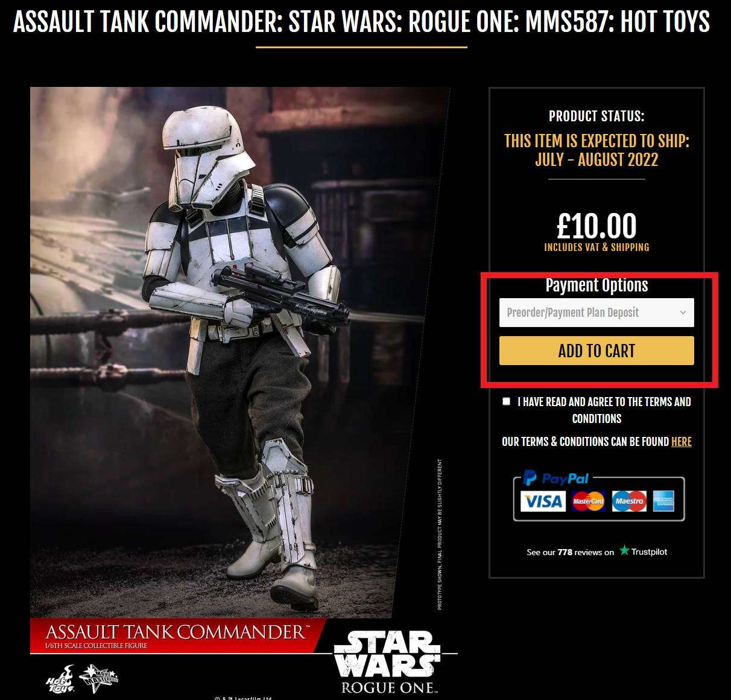Image resolution: width=731 pixels, height=700 pixels.
Task: Click the Movie Masterpiece series logo
Action: pyautogui.click(x=100, y=678)
